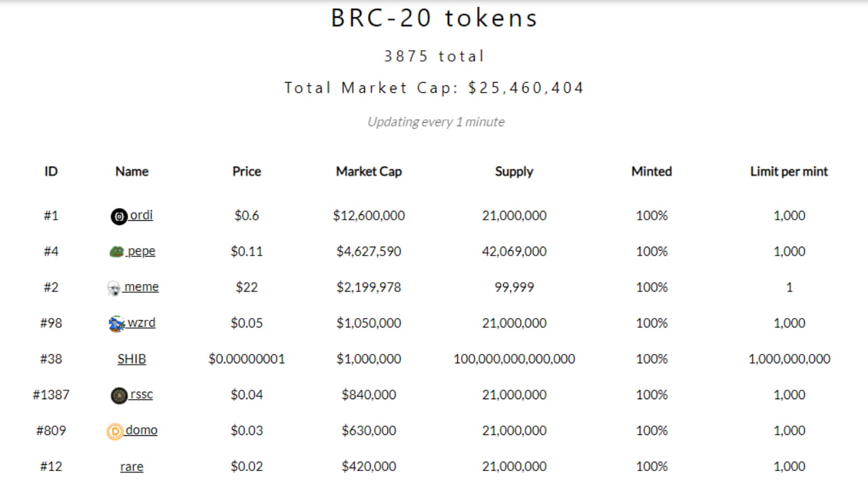Viewport: 868px width, 488px height.
Task: Click the domo orange coin icon
Action: (x=115, y=432)
